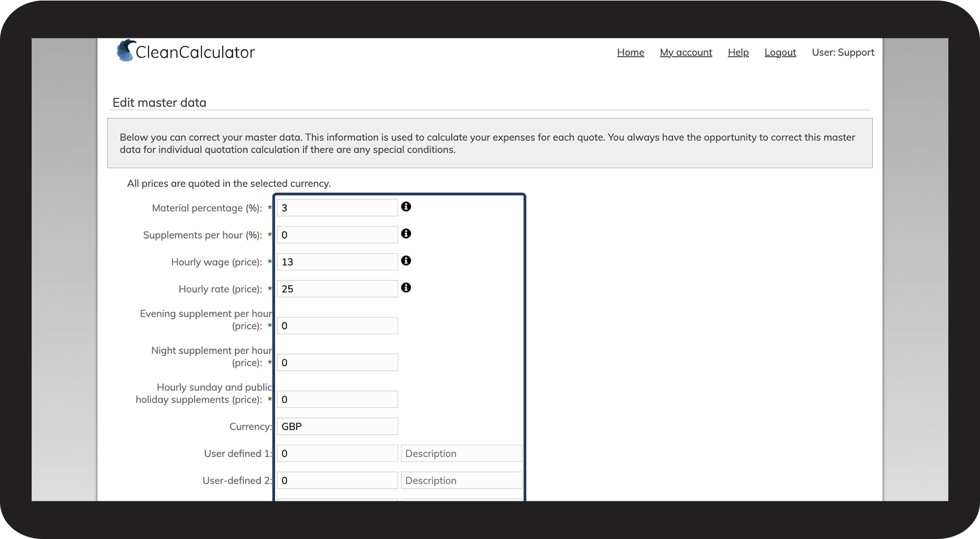The height and width of the screenshot is (539, 980).
Task: Open the Help page
Action: pyautogui.click(x=738, y=52)
